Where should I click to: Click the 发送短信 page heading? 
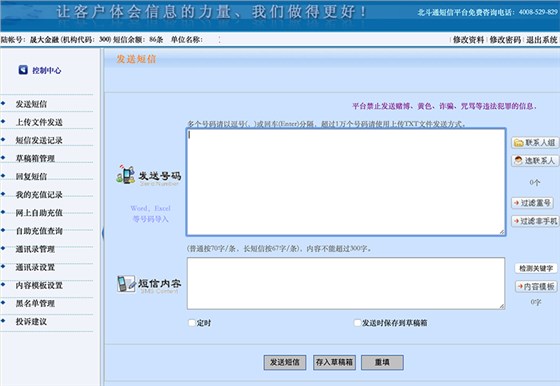click(x=136, y=59)
